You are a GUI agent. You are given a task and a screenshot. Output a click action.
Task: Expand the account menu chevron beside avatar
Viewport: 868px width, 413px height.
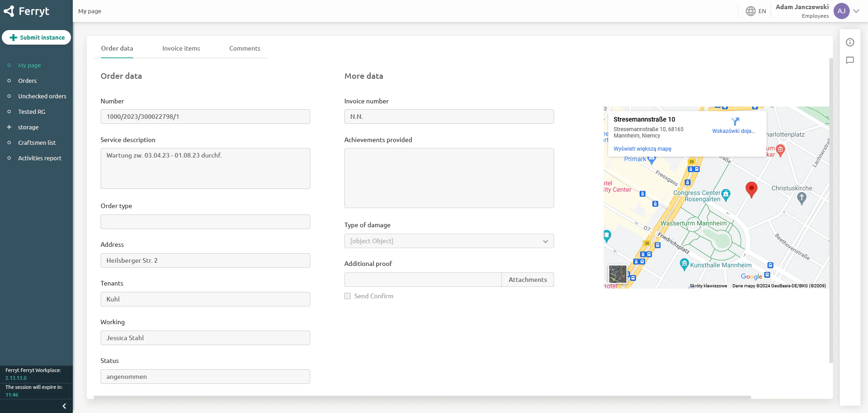(x=857, y=10)
